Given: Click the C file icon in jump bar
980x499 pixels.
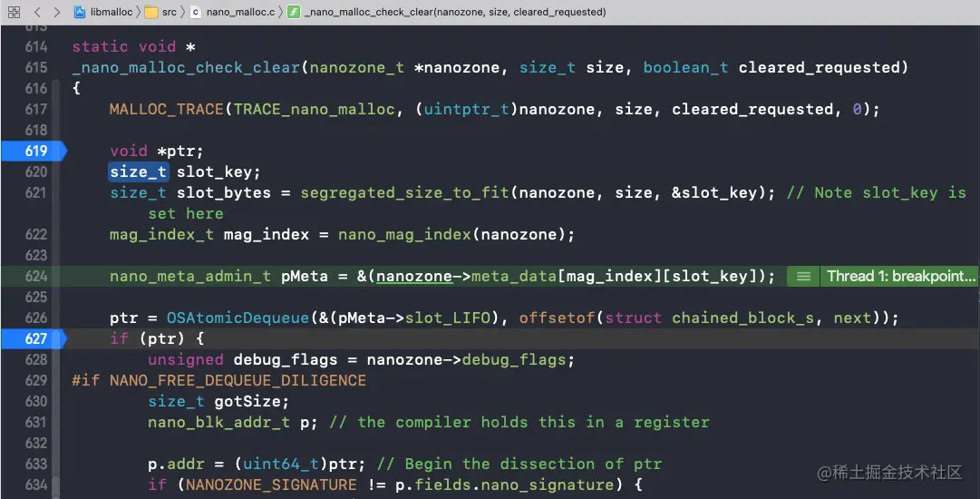Looking at the screenshot, I should [x=196, y=12].
